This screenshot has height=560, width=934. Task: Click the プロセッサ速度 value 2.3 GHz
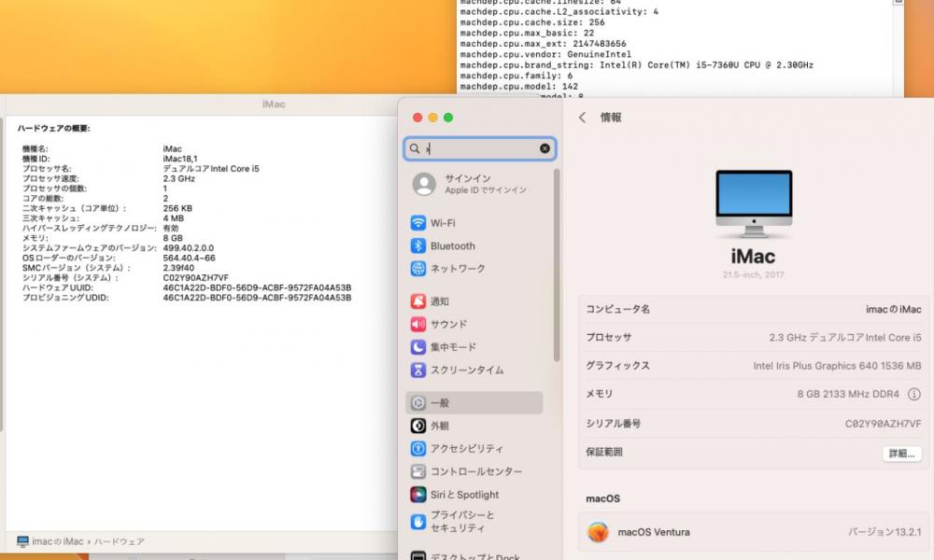pyautogui.click(x=178, y=178)
